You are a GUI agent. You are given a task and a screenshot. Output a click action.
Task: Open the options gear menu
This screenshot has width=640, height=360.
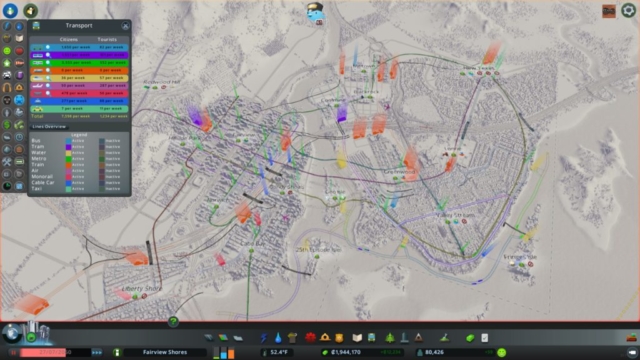[x=628, y=10]
